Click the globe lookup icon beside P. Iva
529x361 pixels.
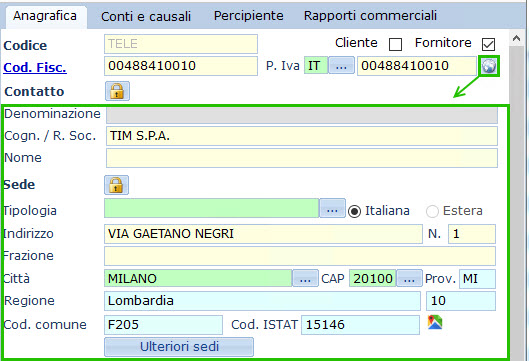(489, 66)
